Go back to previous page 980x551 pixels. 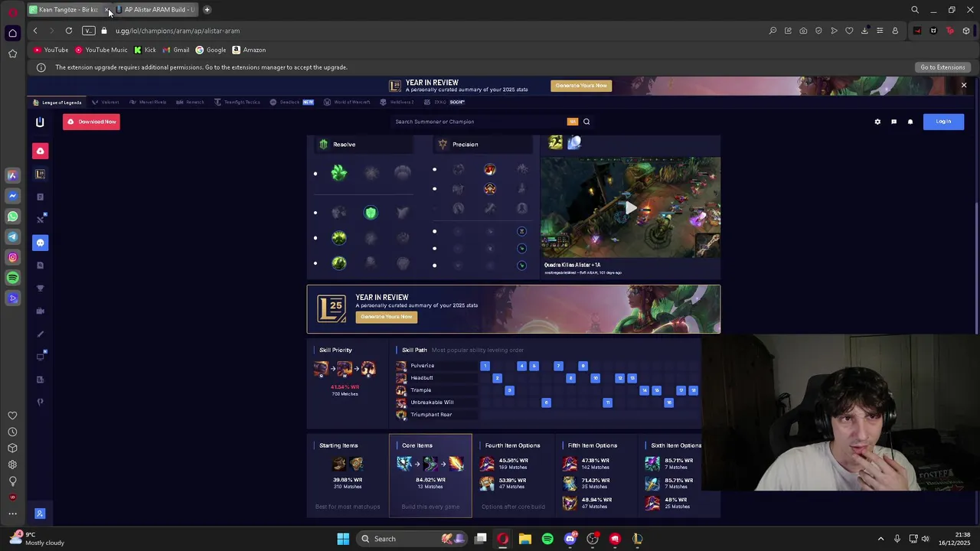coord(35,31)
